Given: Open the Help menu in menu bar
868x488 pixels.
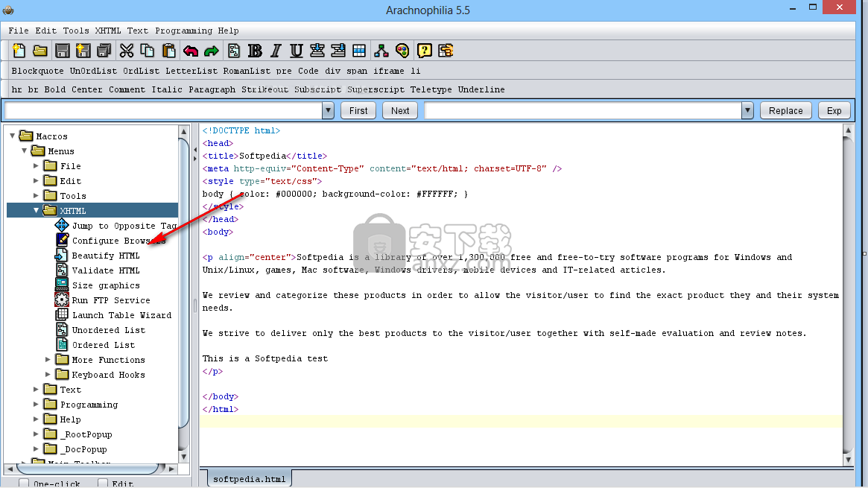Looking at the screenshot, I should pos(228,31).
